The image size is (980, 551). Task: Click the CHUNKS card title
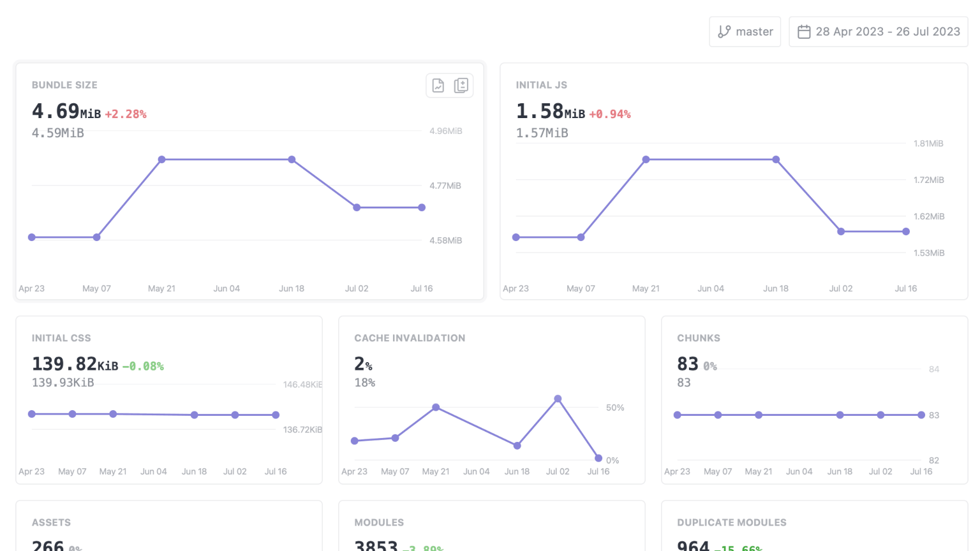[699, 338]
